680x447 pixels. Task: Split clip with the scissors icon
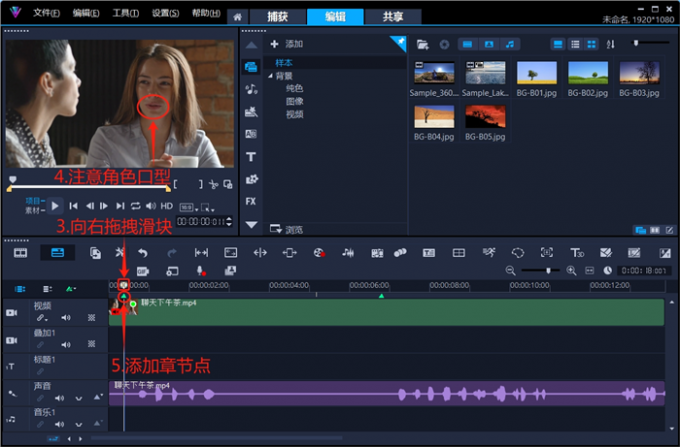pos(213,184)
